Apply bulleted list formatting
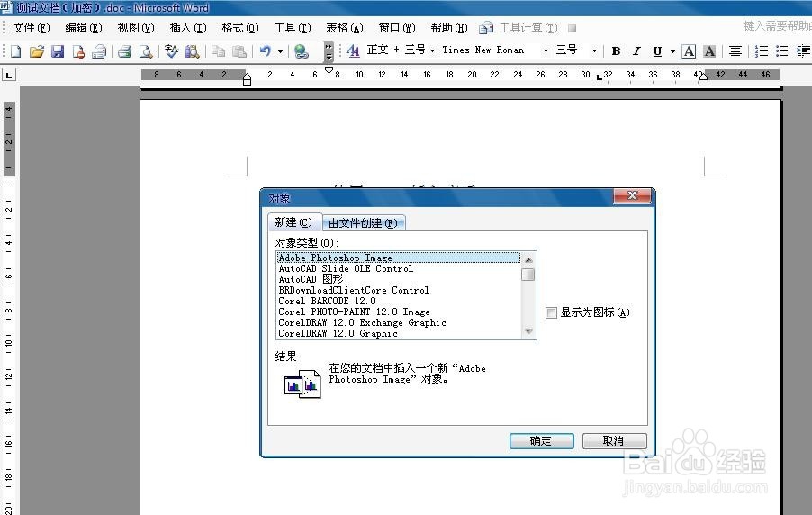This screenshot has height=515, width=812. pos(782,50)
